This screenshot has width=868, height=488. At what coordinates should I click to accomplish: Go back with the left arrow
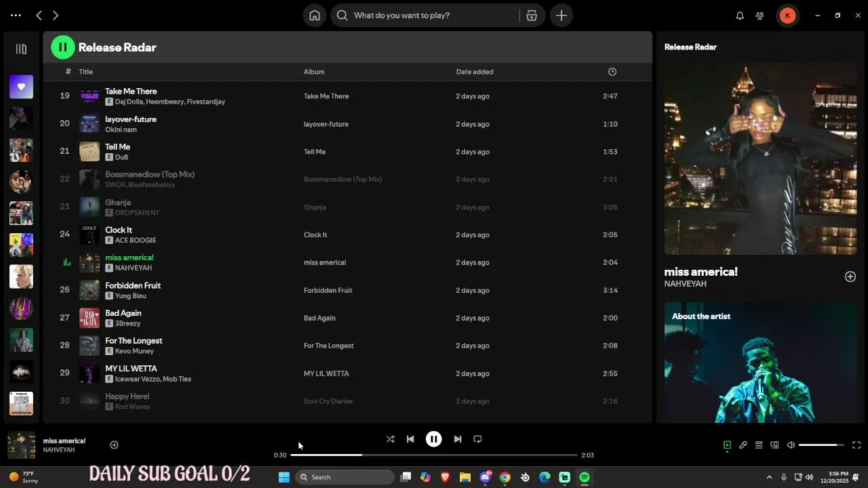pos(39,15)
